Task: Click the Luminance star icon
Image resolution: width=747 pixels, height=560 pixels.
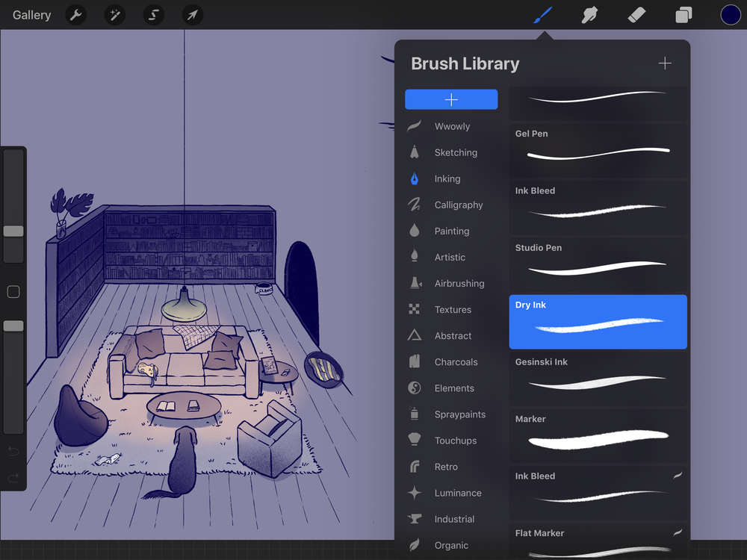Action: click(415, 492)
